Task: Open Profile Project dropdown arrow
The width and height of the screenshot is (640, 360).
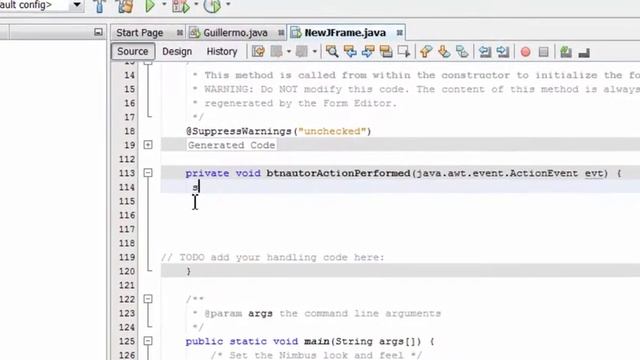Action: [228, 4]
